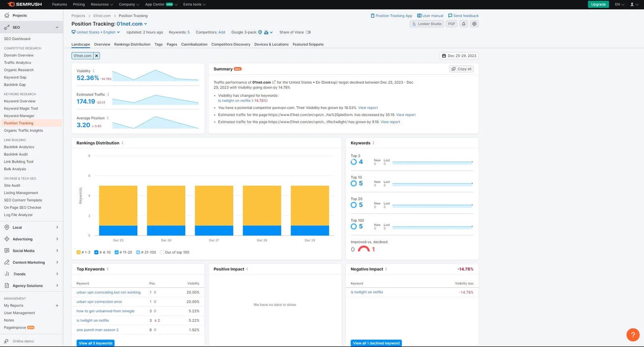
Task: Click the Agency Solutions document icon
Action: (x=7, y=286)
